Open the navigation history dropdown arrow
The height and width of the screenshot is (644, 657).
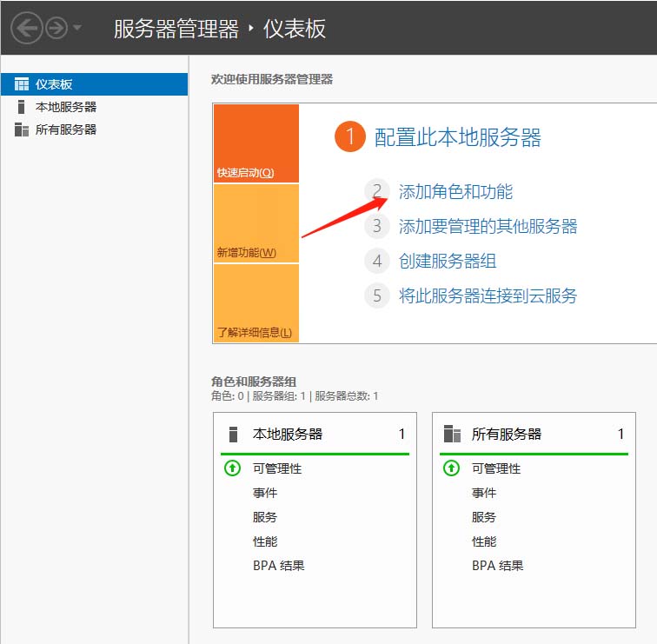click(77, 28)
